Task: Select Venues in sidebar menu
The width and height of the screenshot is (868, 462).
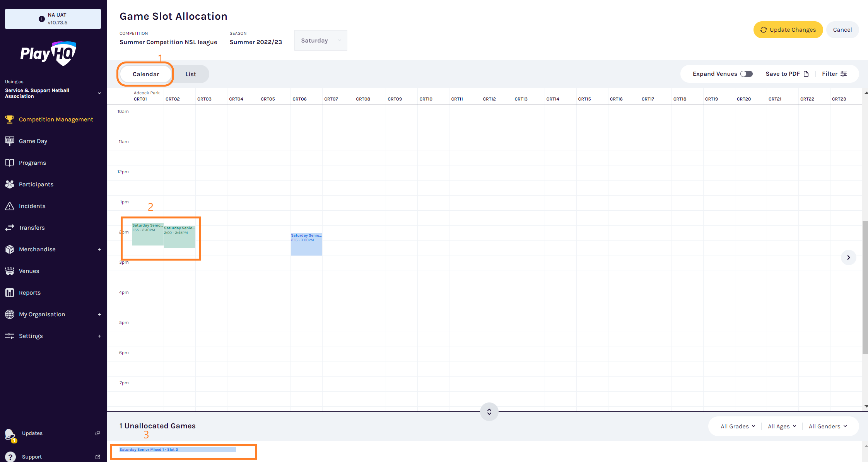Action: coord(53,271)
